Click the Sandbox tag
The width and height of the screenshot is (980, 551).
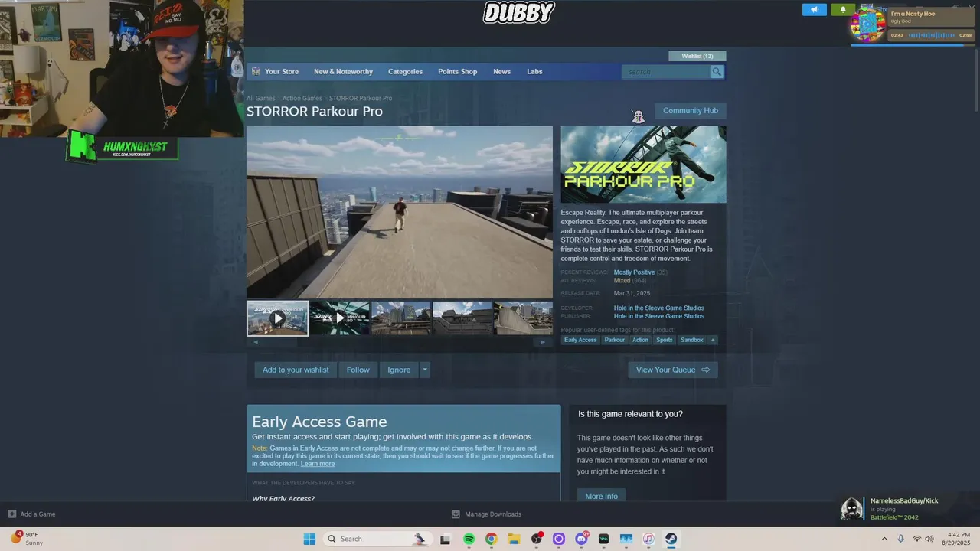pyautogui.click(x=692, y=340)
